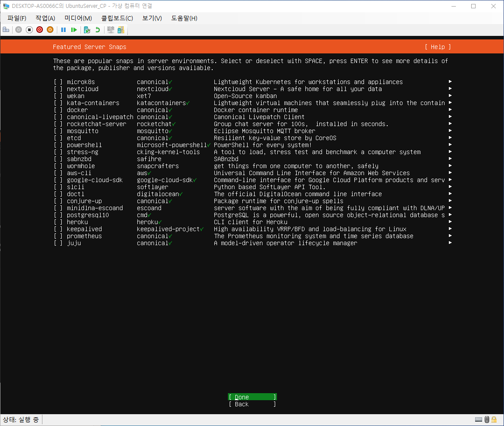
Task: Click publisher text microsoft-powershell
Action: (172, 145)
